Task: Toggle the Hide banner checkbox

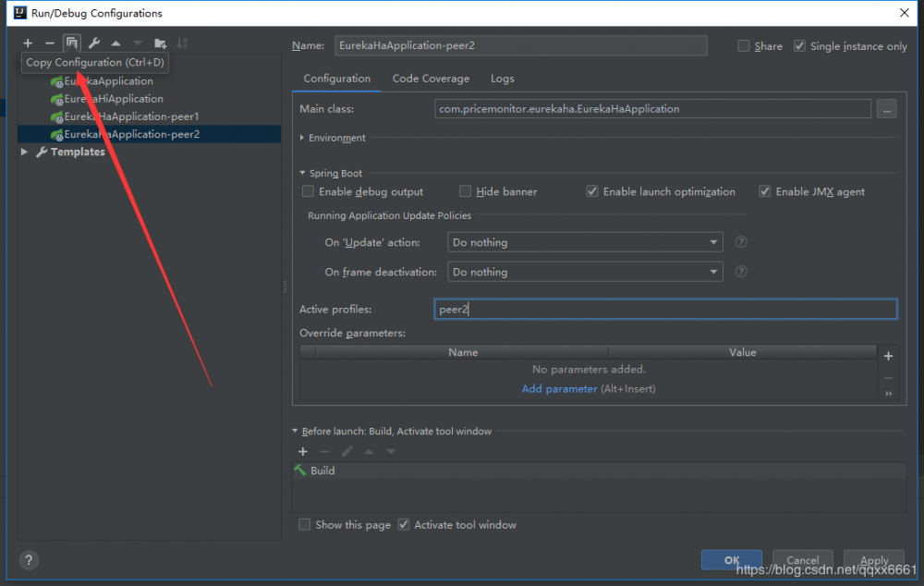Action: point(466,191)
